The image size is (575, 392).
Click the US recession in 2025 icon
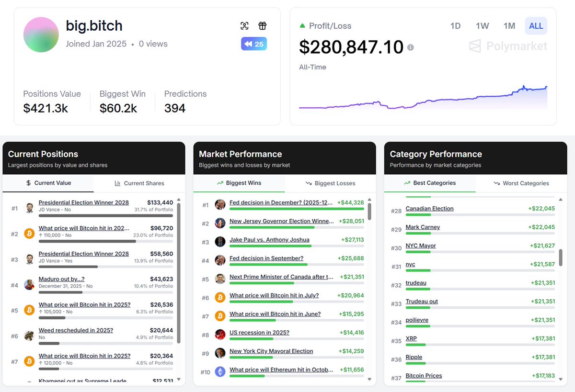click(220, 335)
